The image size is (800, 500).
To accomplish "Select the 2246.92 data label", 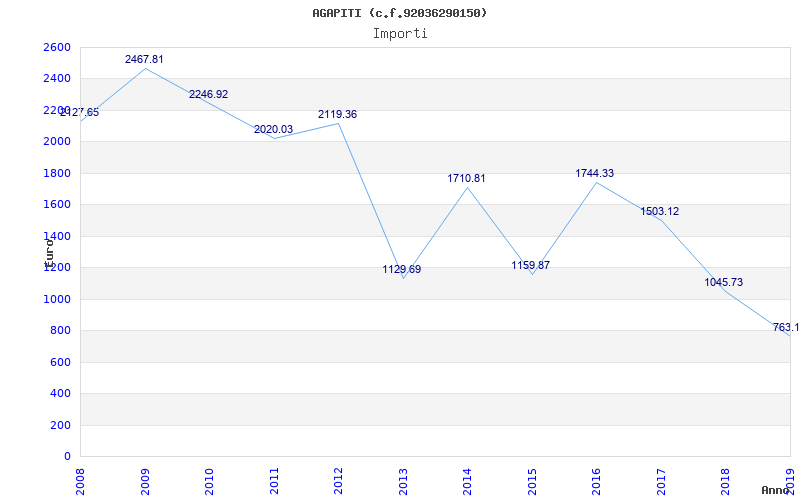I will (x=209, y=94).
